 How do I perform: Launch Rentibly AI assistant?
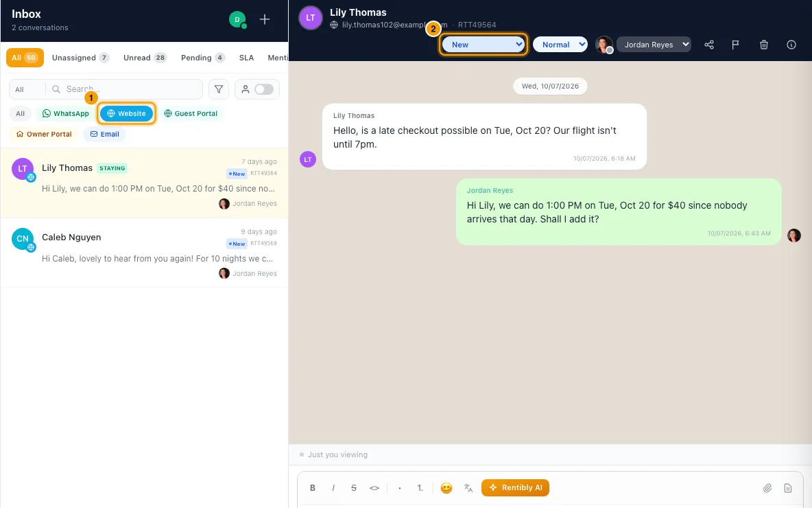click(x=515, y=488)
